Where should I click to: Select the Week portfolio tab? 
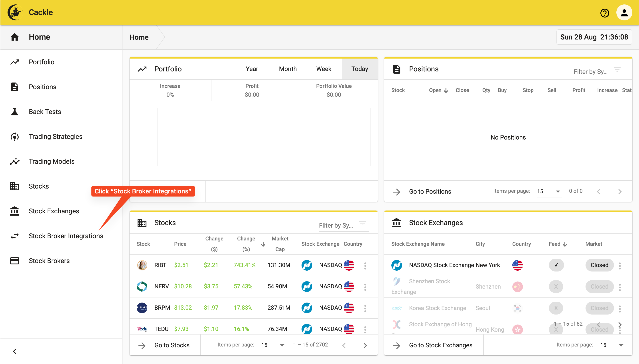click(323, 69)
